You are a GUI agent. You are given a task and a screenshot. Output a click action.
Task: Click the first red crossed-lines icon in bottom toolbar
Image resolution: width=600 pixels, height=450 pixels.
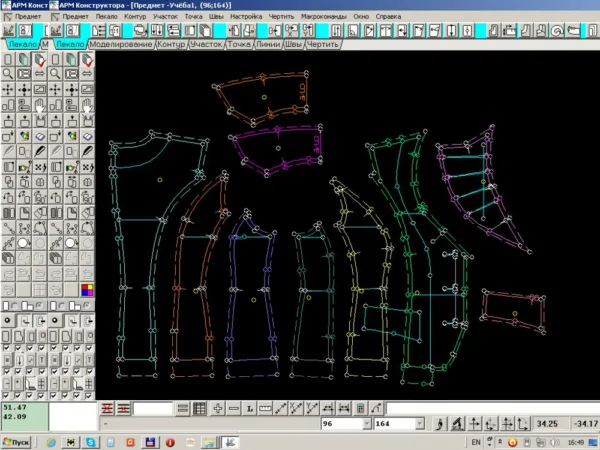[107, 409]
